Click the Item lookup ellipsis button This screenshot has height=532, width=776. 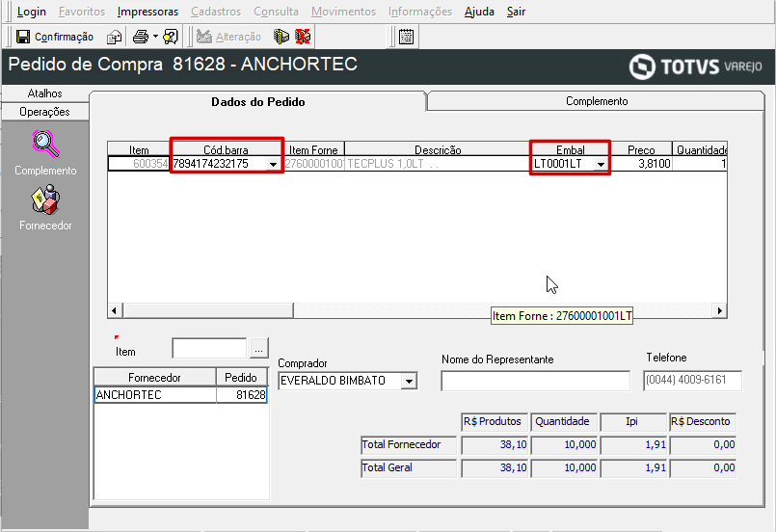click(259, 348)
